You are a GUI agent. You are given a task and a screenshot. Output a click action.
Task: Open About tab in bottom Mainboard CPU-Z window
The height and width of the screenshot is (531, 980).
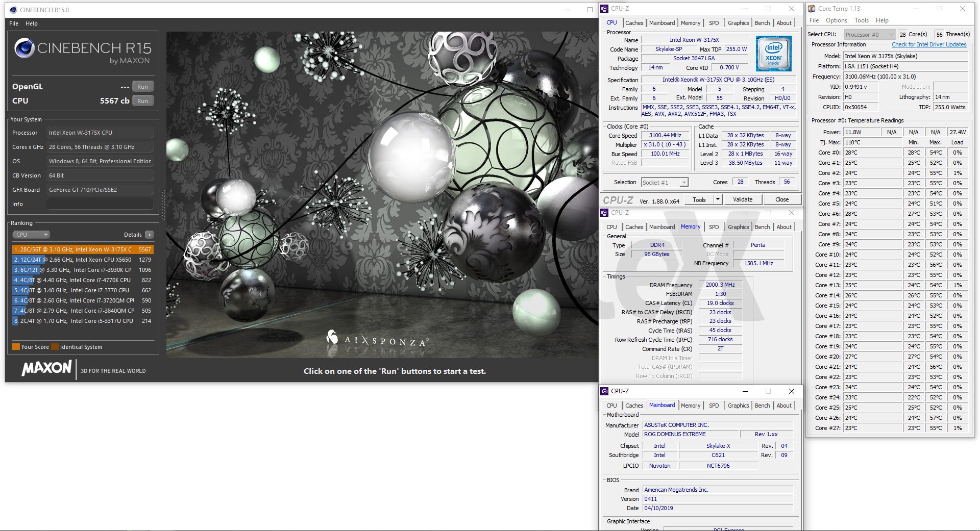point(784,406)
